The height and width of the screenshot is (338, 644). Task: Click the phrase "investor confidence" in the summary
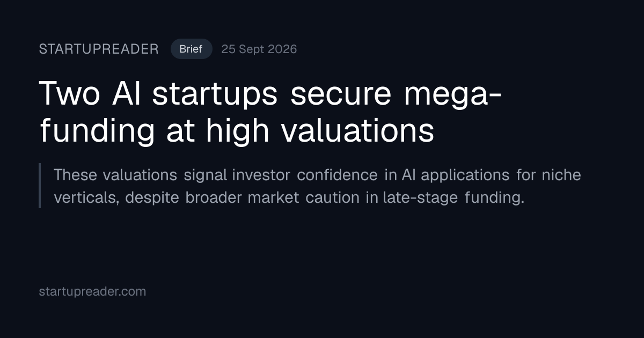coord(305,175)
